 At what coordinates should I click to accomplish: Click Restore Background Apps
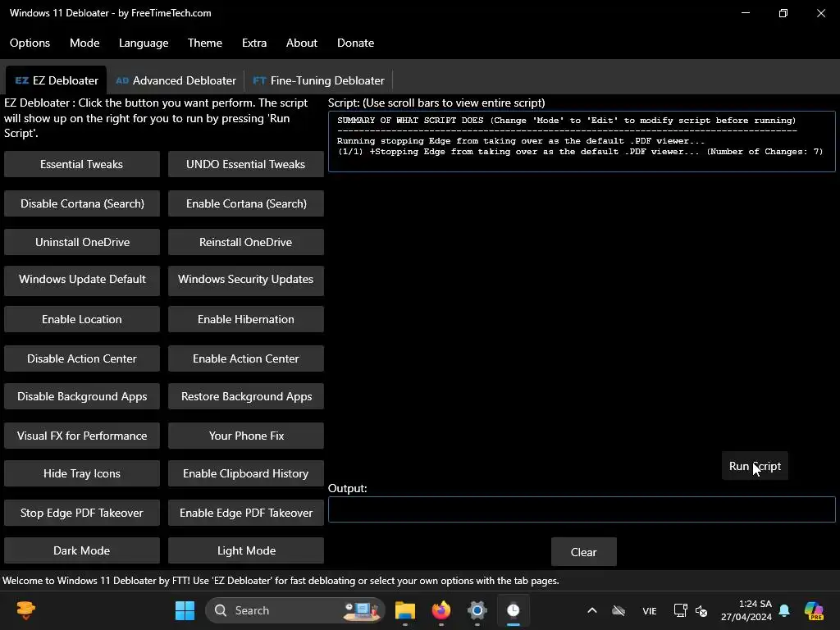(245, 396)
